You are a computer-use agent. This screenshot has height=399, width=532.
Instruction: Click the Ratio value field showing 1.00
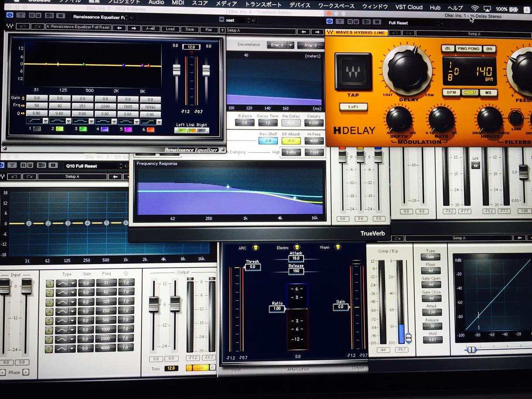pos(277,309)
